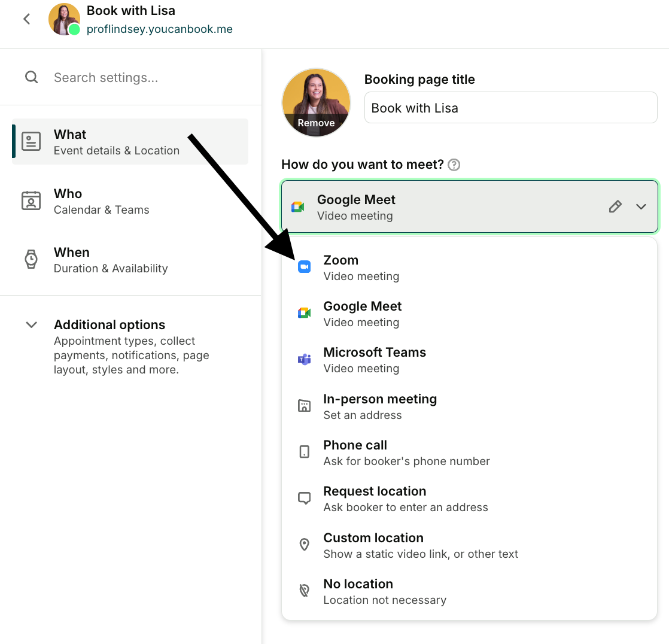The height and width of the screenshot is (644, 669).
Task: Choose the Custom location pin icon
Action: click(x=304, y=545)
